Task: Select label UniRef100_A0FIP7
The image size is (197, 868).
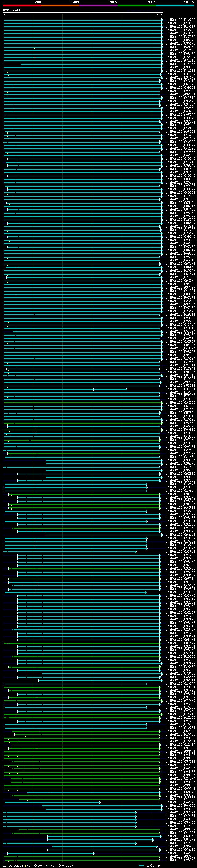Action: (x=180, y=115)
